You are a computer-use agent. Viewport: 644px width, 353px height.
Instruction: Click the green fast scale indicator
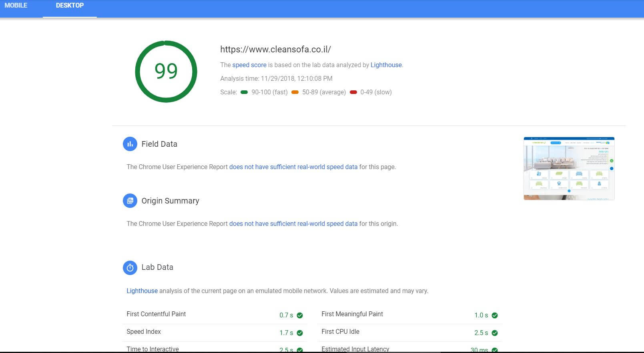[x=244, y=92]
